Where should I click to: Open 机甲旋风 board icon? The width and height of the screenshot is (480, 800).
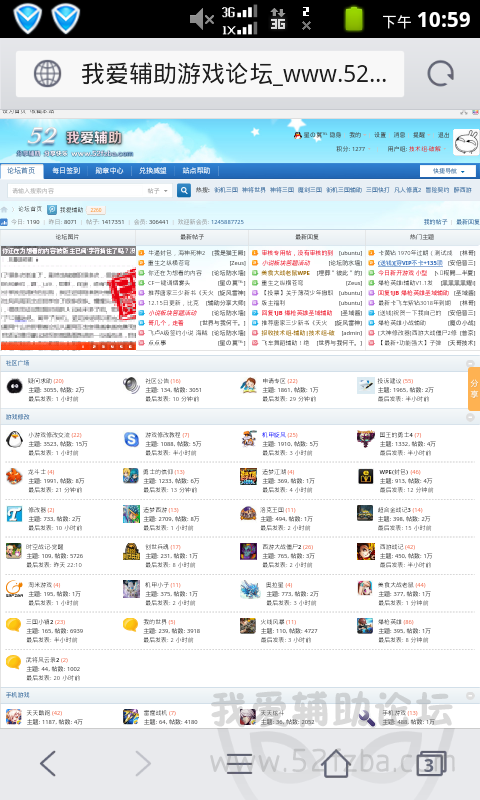coord(248,439)
